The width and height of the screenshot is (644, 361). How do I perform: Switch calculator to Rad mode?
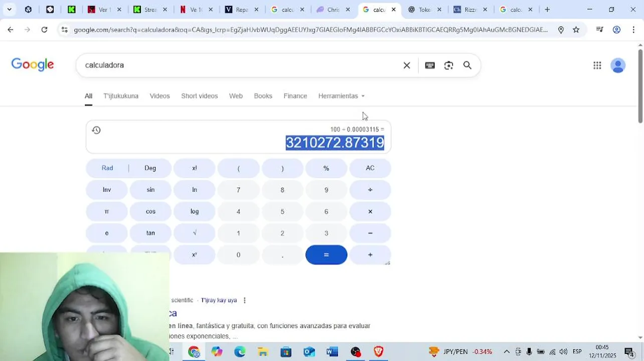[x=107, y=168]
